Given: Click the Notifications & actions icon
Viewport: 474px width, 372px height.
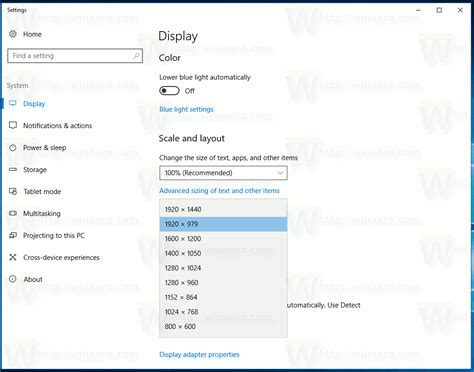Looking at the screenshot, I should click(13, 125).
